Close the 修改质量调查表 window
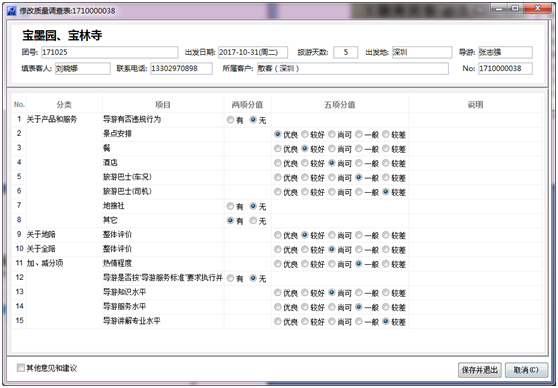 [x=538, y=9]
